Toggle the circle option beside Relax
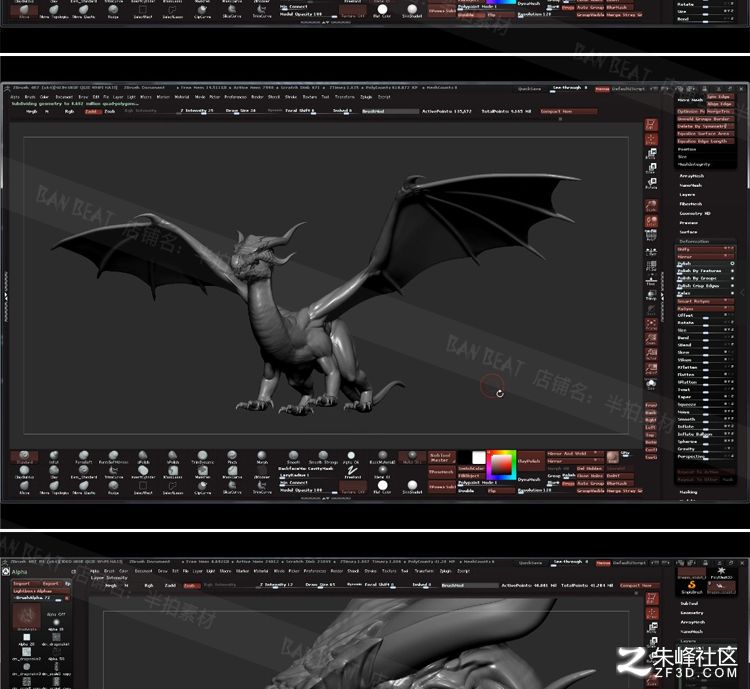 pos(732,293)
